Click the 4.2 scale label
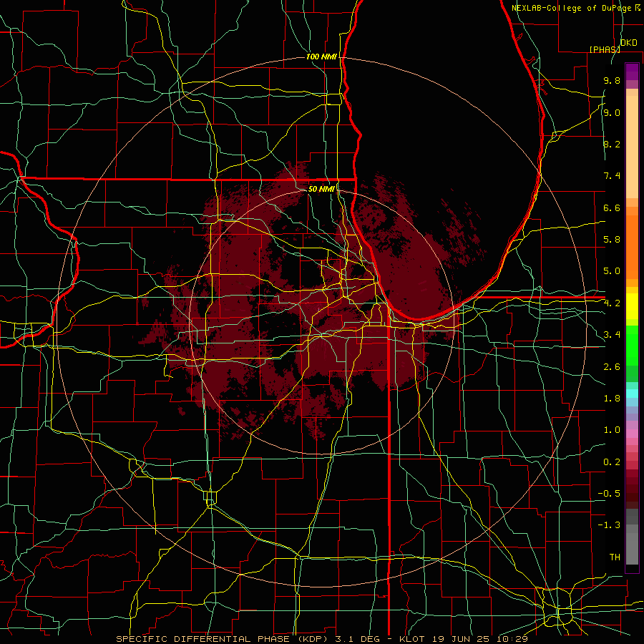 [612, 303]
